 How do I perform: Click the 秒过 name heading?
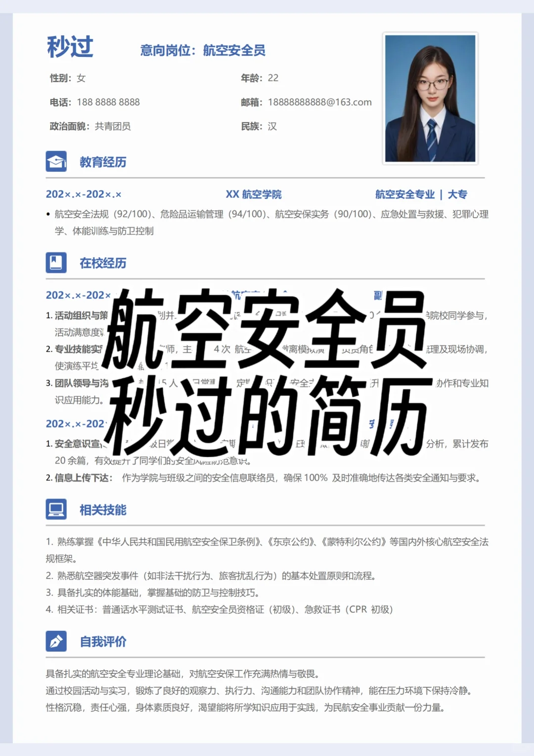70,47
